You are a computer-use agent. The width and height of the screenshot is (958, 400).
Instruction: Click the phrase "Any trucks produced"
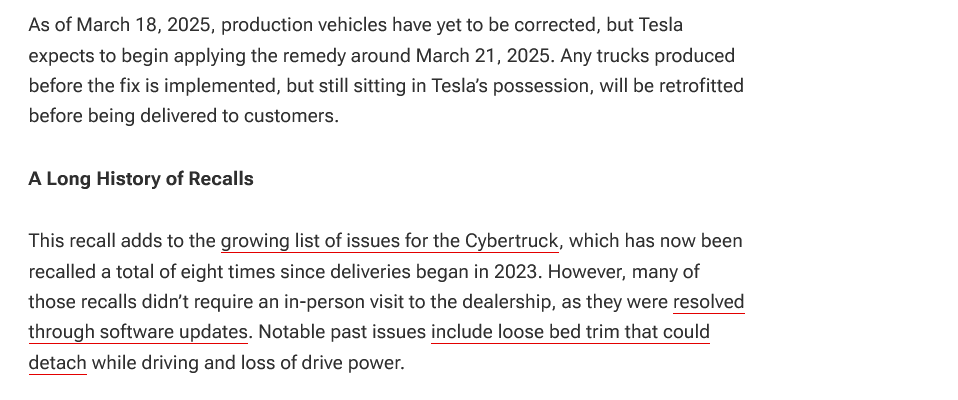point(648,56)
